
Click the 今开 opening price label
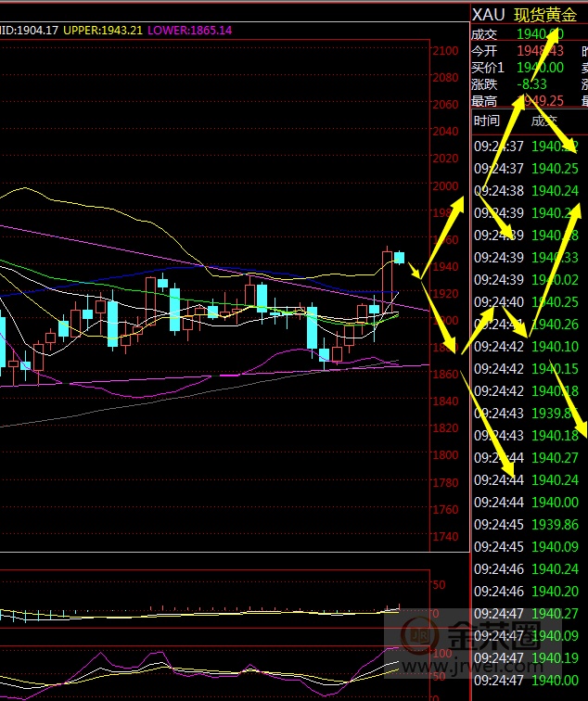(484, 51)
